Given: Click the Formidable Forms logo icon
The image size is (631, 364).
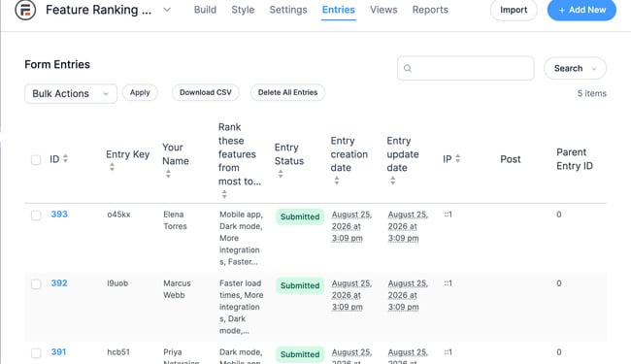Looking at the screenshot, I should (25, 10).
